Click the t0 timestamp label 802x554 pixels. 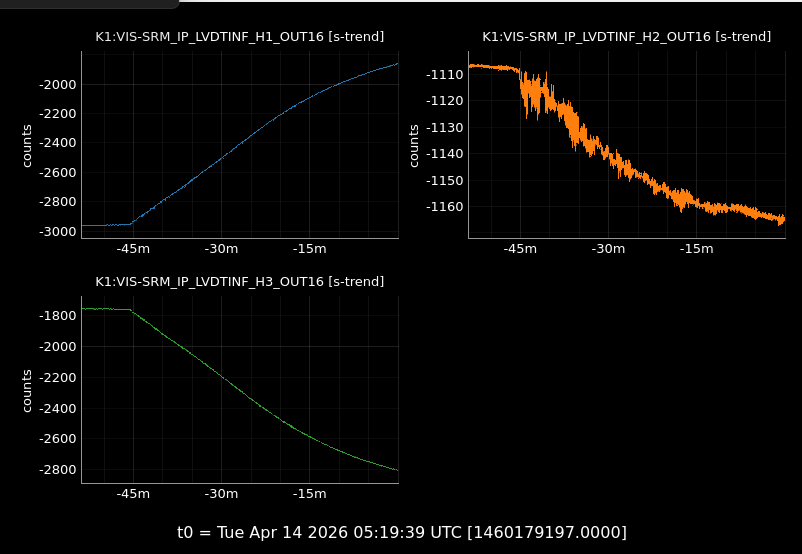pyautogui.click(x=401, y=532)
